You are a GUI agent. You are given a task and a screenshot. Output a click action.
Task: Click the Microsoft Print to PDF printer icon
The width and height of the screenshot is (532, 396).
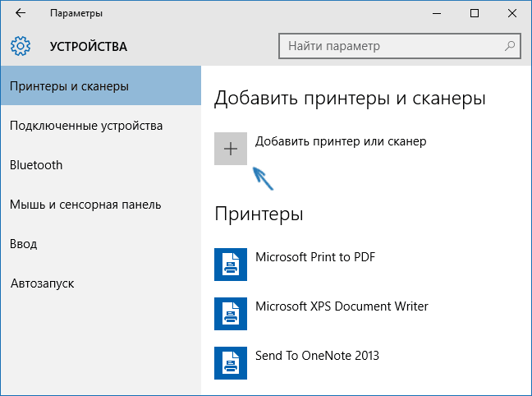pyautogui.click(x=230, y=265)
